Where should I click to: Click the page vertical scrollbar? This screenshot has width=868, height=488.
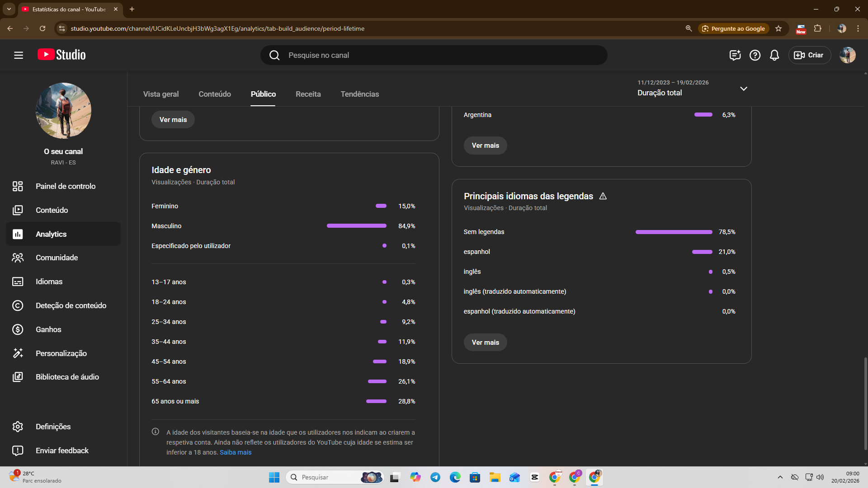865,403
